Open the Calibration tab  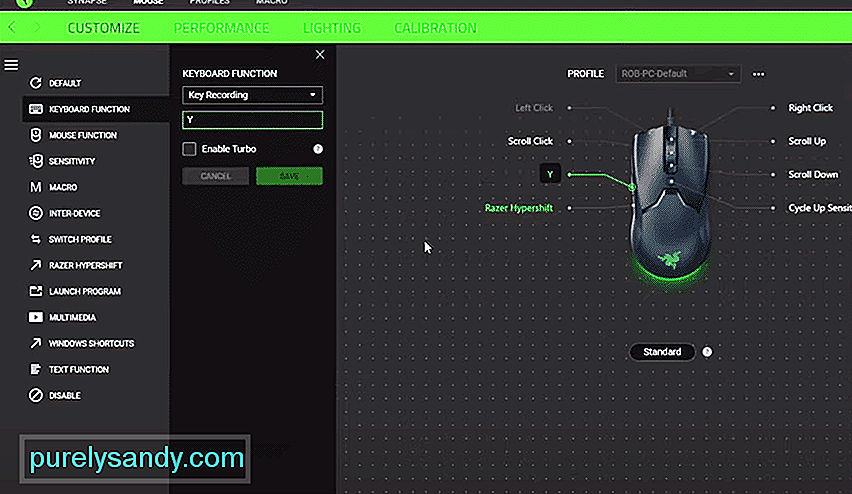tap(435, 28)
